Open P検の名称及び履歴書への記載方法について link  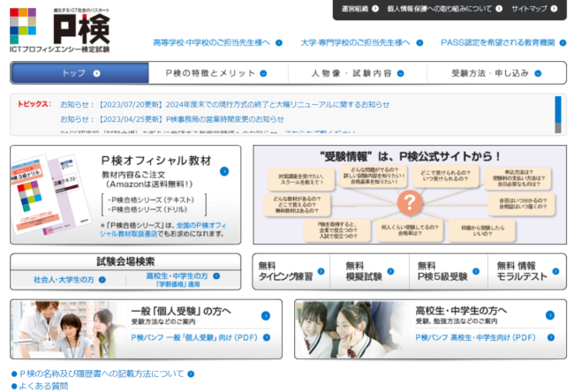pyautogui.click(x=102, y=373)
